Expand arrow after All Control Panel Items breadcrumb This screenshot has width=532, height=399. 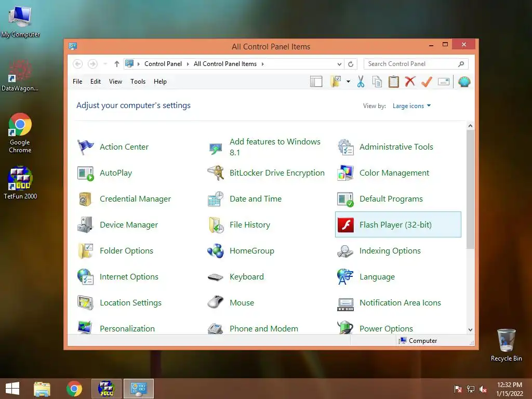[x=262, y=64]
